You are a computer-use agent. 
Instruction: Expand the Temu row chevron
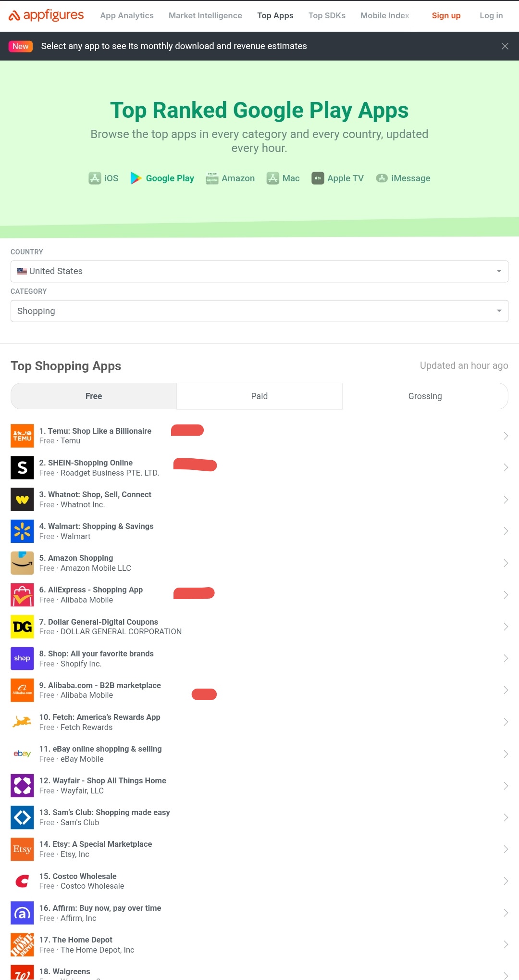[506, 436]
